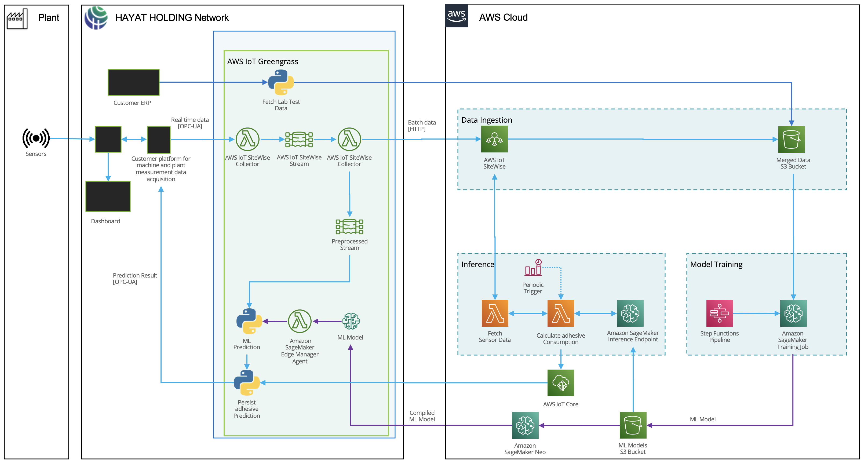The height and width of the screenshot is (467, 868).
Task: Select Amazon SageMaker Inference Endpoint icon
Action: [630, 313]
